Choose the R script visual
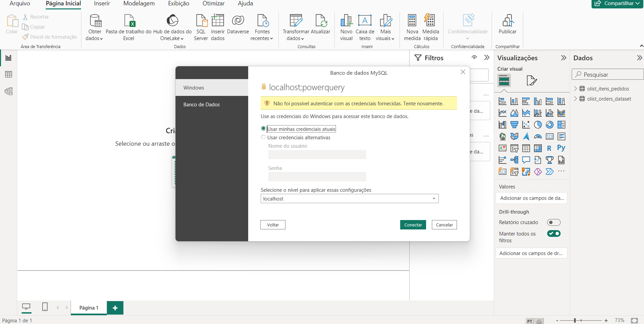The width and height of the screenshot is (644, 324). 549,148
